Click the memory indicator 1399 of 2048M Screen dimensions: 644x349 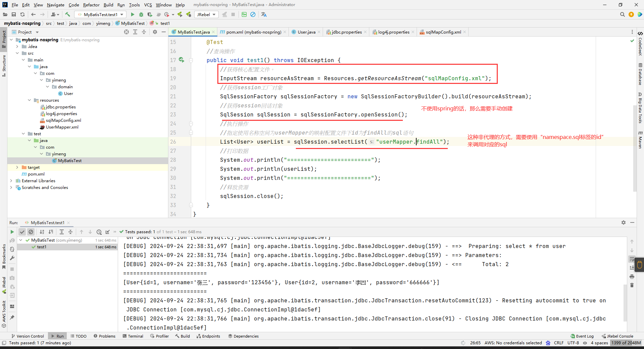[626, 343]
